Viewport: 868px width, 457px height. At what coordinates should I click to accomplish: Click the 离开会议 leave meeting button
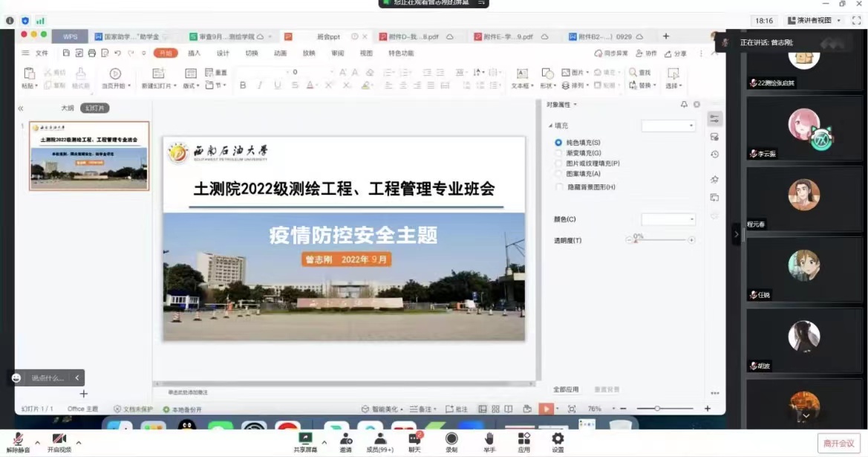coord(838,443)
